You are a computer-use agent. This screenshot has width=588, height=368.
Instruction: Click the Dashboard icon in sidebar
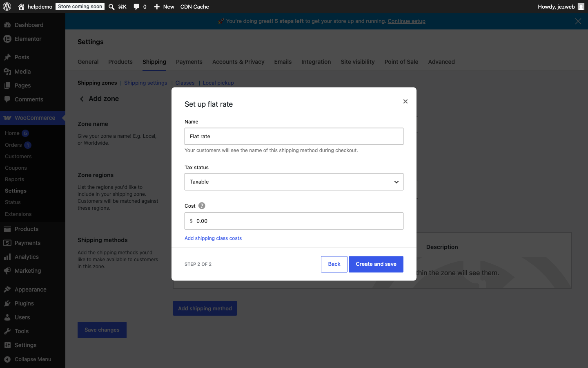(7, 25)
